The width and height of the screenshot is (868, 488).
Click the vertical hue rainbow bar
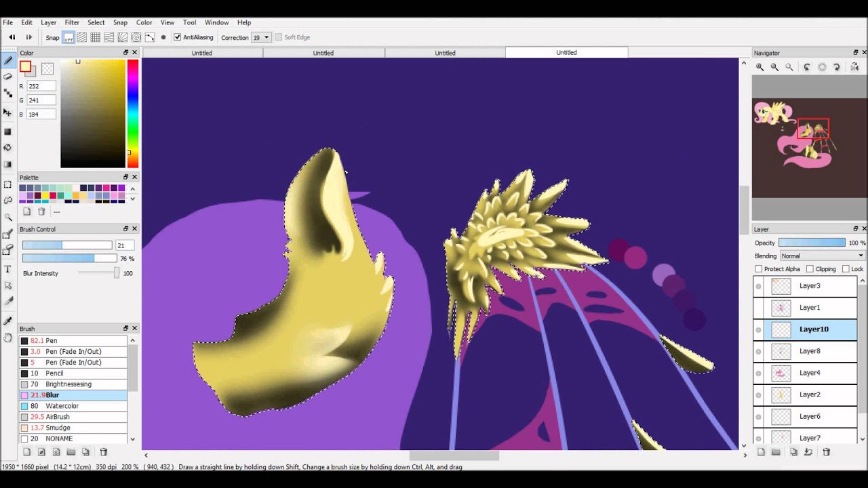[133, 113]
